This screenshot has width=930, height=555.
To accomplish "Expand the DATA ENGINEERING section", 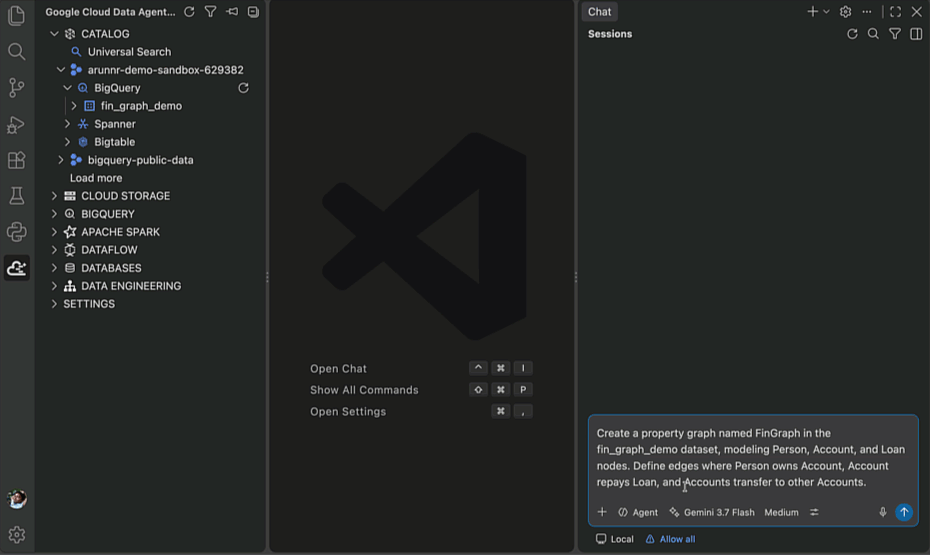I will click(x=55, y=286).
